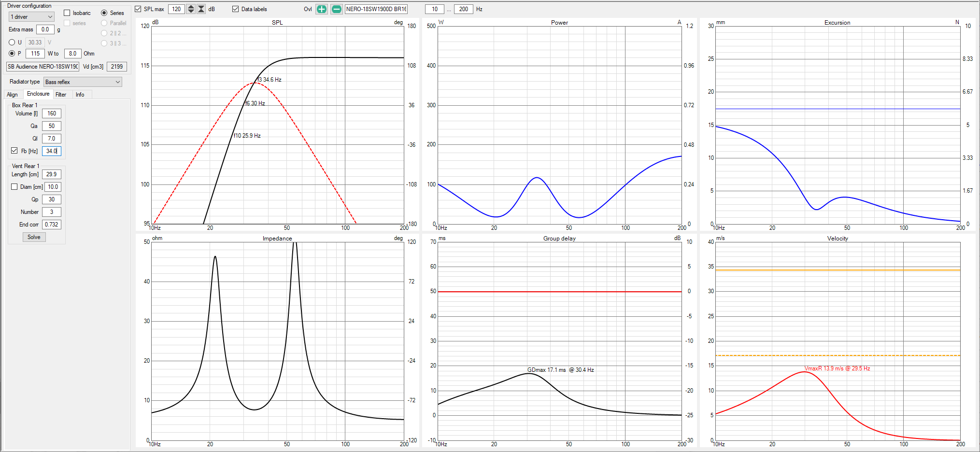
Task: Click the vent Number 3 field
Action: point(52,212)
